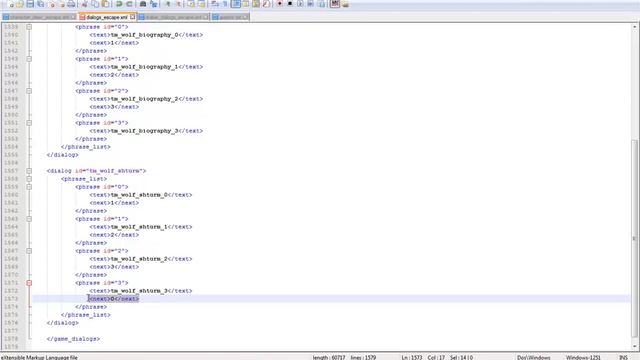This screenshot has height=360, width=640.
Task: Click the Open file toolbar icon
Action: coord(20,4)
